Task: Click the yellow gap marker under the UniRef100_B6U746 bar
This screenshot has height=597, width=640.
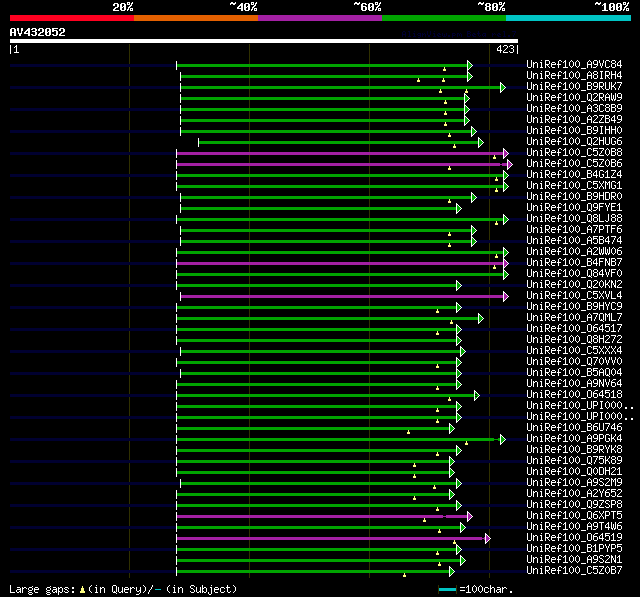Action: [408, 432]
